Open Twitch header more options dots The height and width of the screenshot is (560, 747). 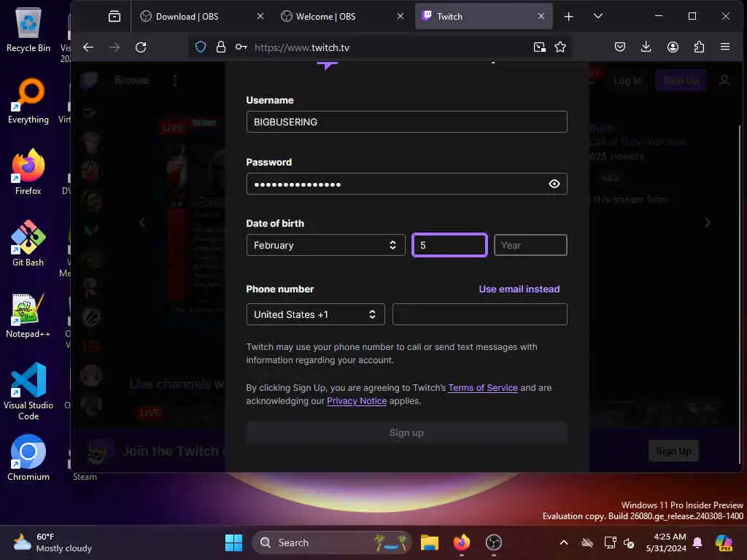click(x=175, y=80)
